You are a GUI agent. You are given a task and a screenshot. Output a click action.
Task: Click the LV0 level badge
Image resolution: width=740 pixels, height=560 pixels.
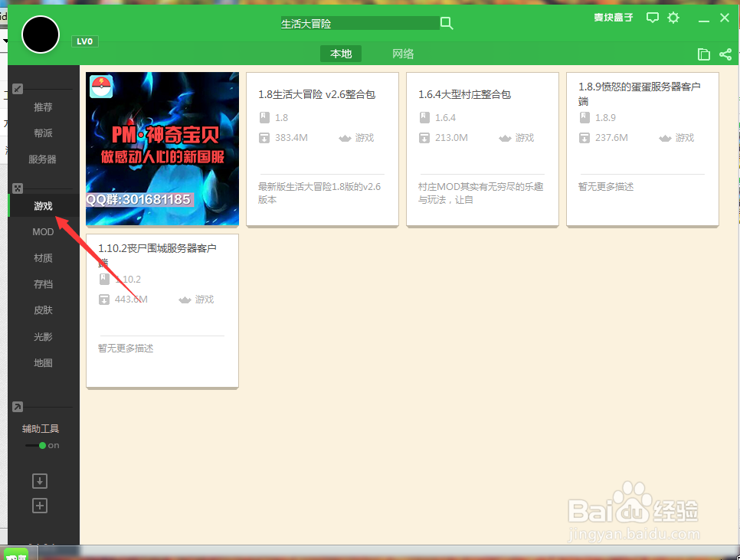coord(84,41)
